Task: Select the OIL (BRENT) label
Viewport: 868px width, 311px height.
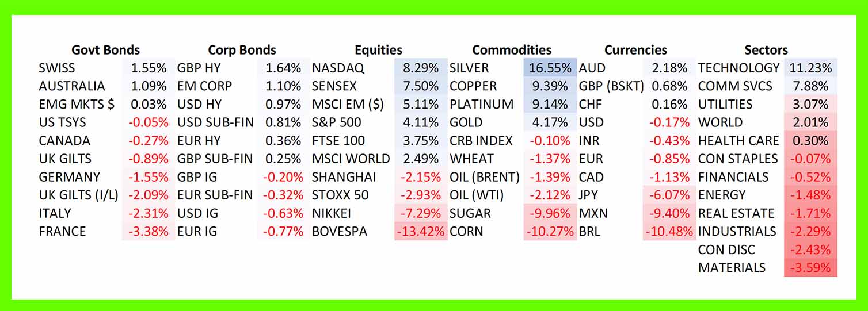Action: point(484,177)
